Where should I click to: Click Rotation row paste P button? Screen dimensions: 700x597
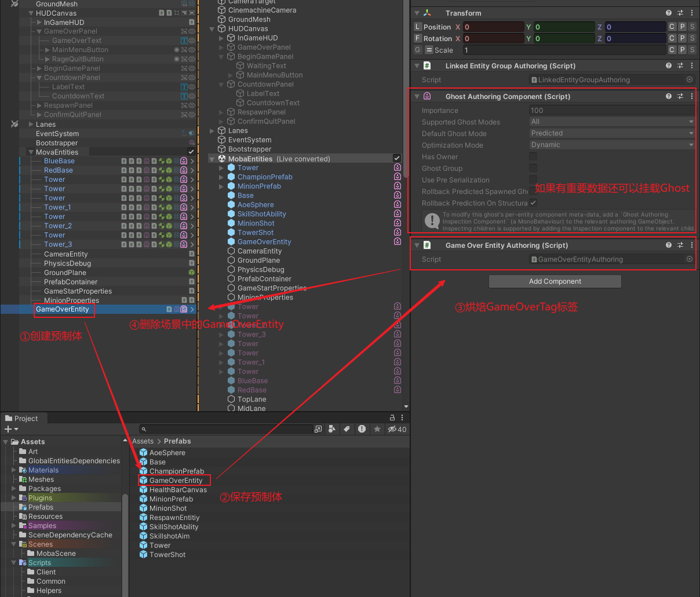682,38
